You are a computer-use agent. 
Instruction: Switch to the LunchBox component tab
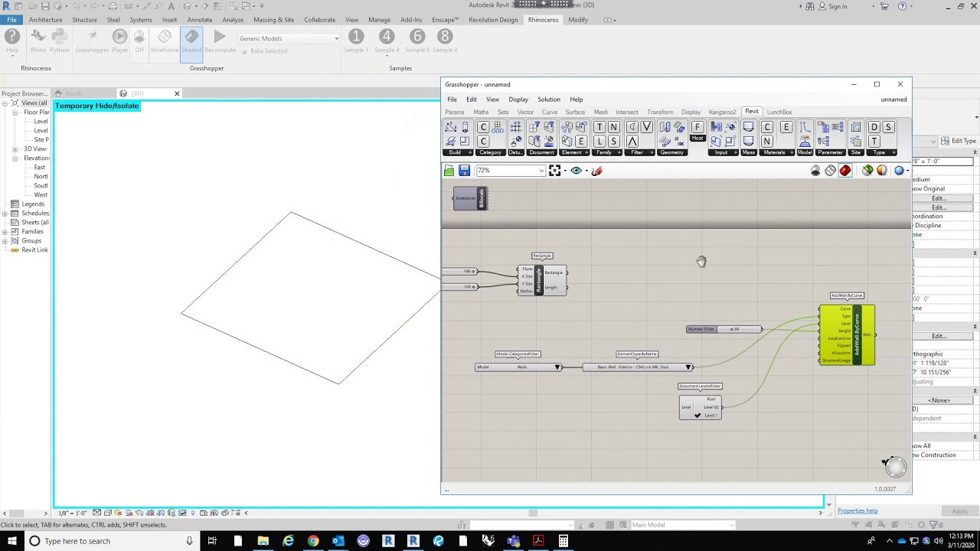click(779, 112)
